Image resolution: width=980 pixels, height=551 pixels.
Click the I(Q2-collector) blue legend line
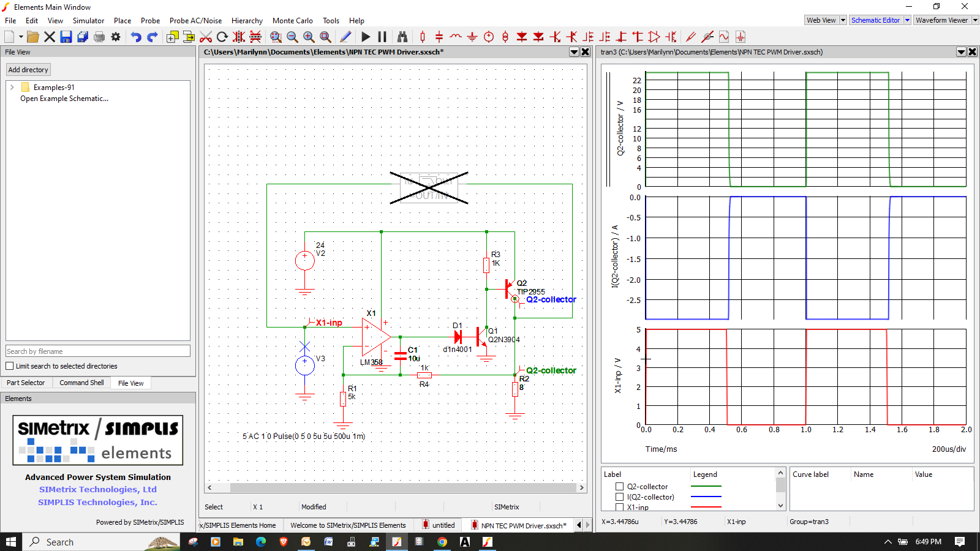pyautogui.click(x=706, y=497)
